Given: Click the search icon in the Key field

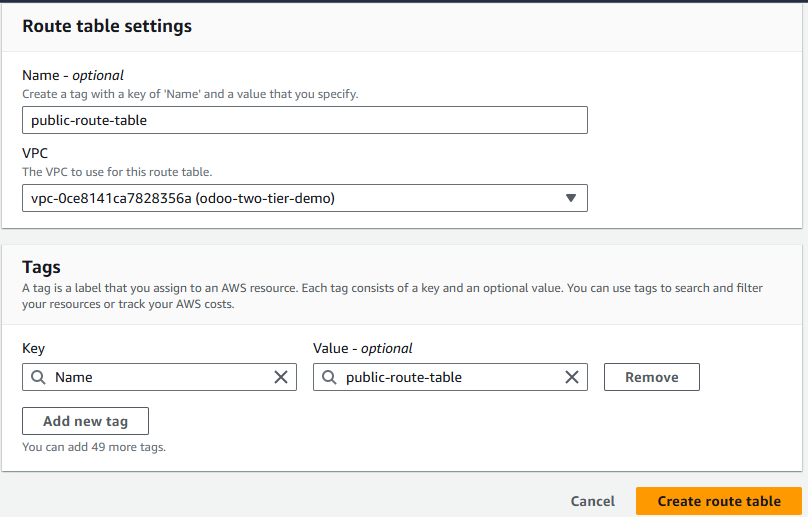Looking at the screenshot, I should pyautogui.click(x=38, y=377).
